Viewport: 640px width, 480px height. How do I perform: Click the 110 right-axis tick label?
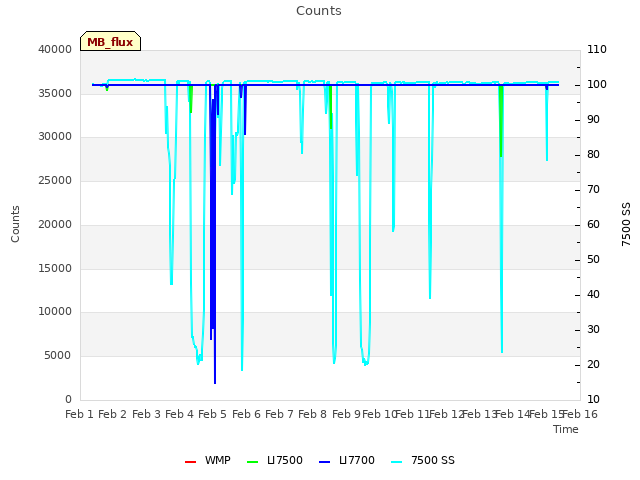click(x=597, y=49)
